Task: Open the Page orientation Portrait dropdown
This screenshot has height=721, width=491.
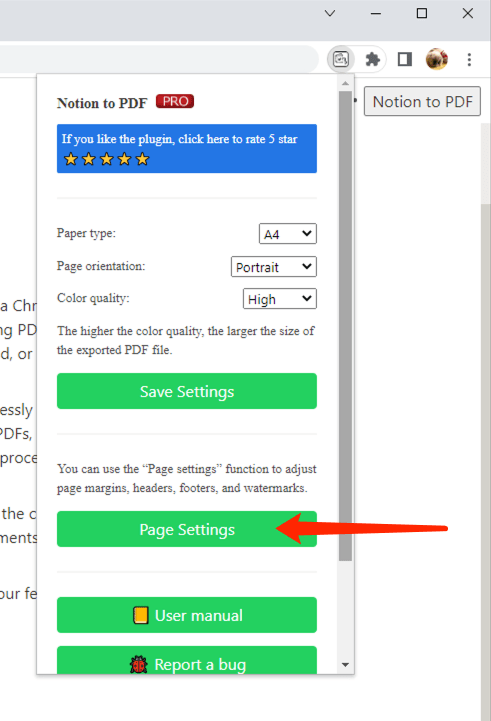Action: 274,267
